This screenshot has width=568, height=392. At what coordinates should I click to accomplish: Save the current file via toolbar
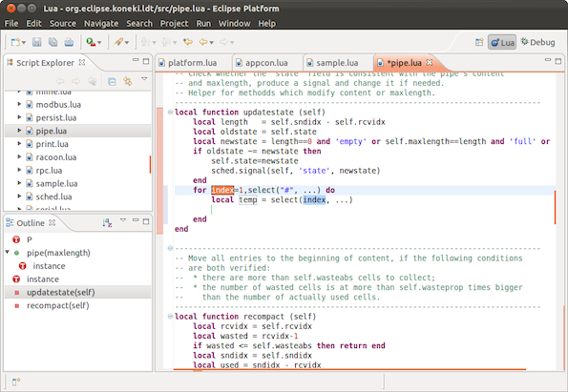36,42
